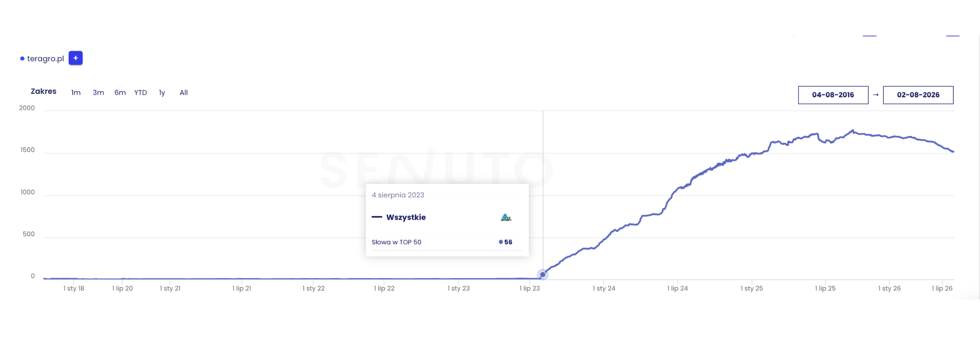Click the Słowa w TOP 50 row
Viewport: 980px width, 356px height.
tap(447, 242)
